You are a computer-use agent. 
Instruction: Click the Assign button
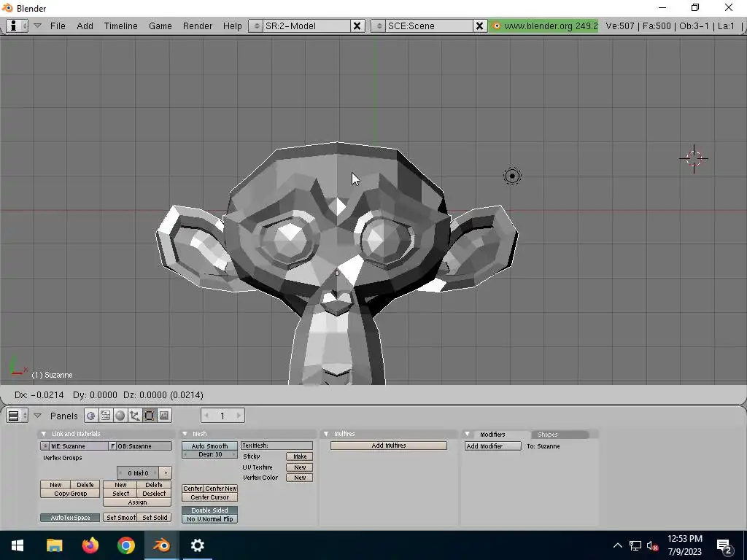pyautogui.click(x=137, y=502)
